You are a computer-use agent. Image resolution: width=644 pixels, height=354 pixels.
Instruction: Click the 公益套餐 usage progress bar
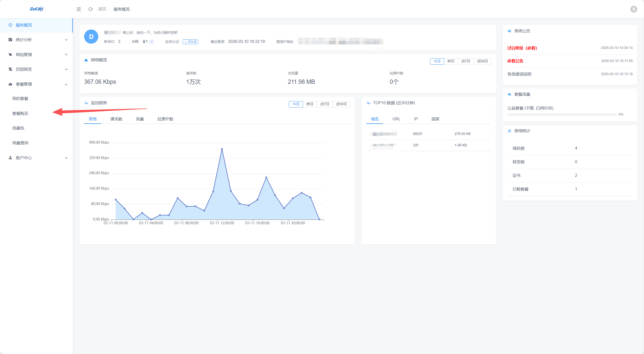[x=562, y=115]
